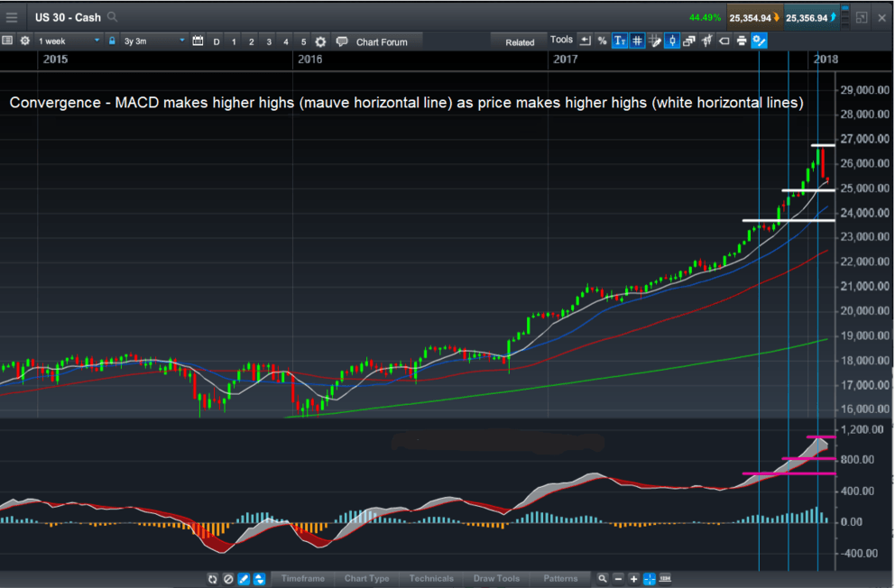Toggle the timeframe lock padlock
The image size is (895, 588).
click(x=111, y=41)
